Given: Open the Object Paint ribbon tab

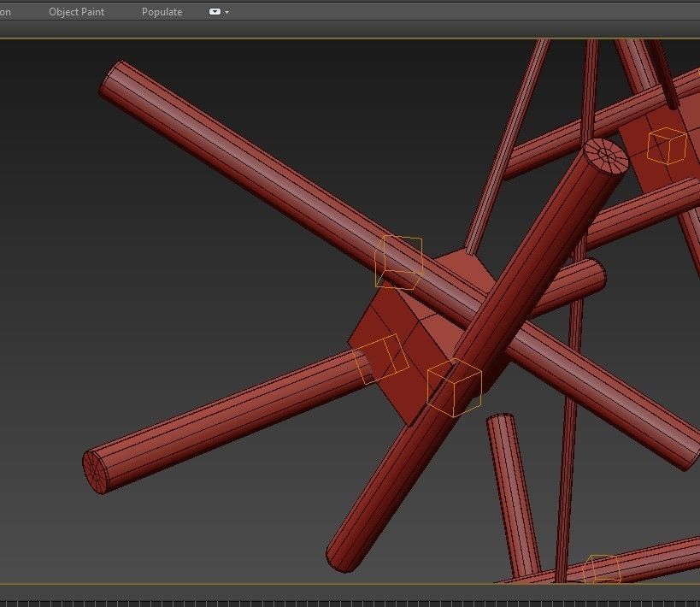Looking at the screenshot, I should 76,12.
